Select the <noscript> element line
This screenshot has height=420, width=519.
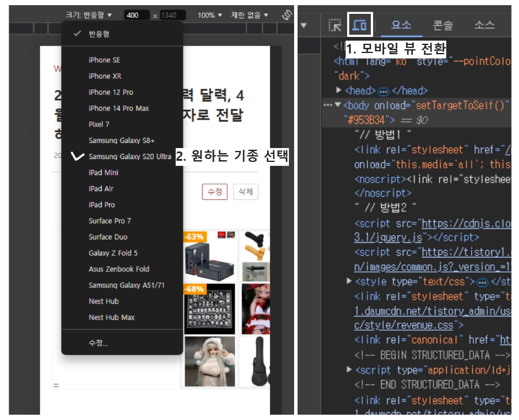point(432,179)
